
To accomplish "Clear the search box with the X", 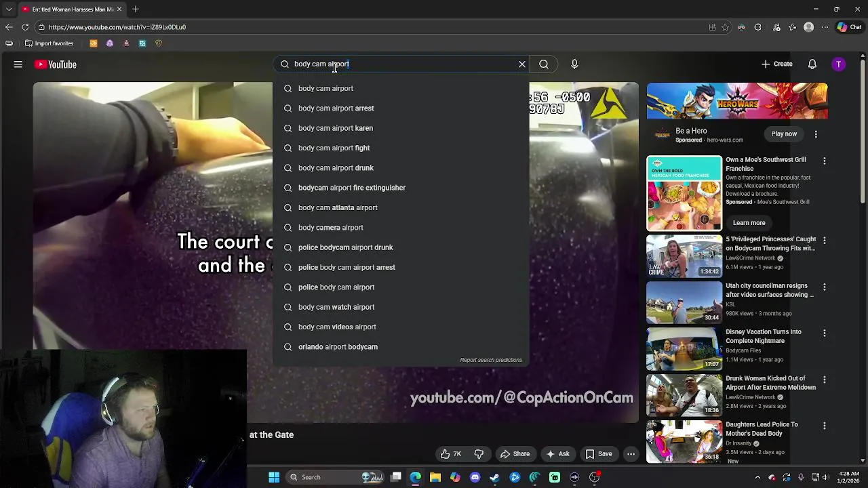I will (522, 64).
